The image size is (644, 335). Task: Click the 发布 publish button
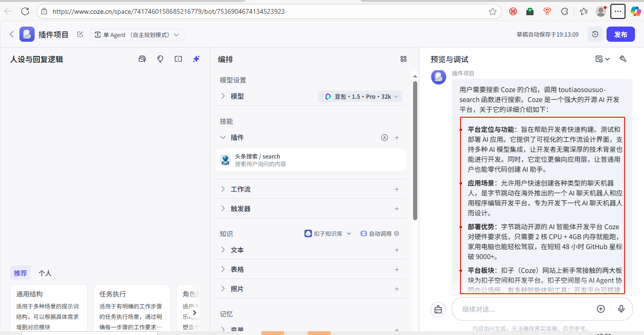click(x=620, y=34)
